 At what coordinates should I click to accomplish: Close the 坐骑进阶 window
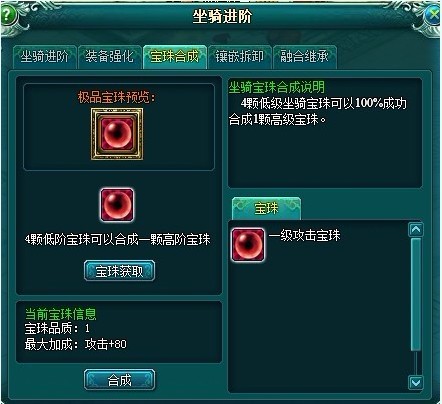(433, 15)
